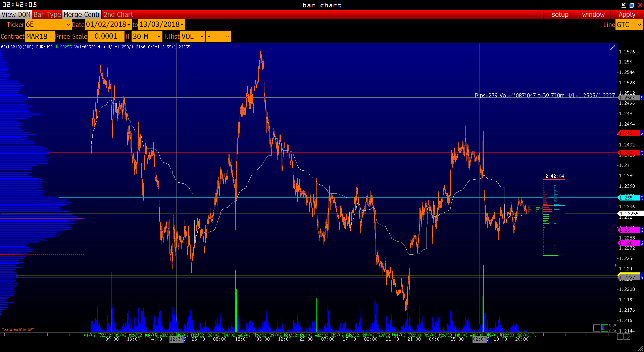Image resolution: width=644 pixels, height=352 pixels.
Task: Toggle S flag on the 1.2505 level
Action: 642,98
